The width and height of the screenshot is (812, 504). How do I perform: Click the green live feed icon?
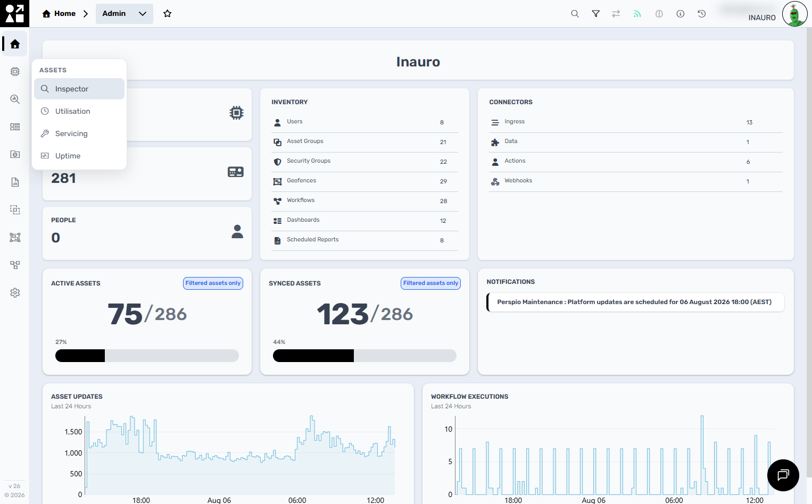(x=637, y=14)
